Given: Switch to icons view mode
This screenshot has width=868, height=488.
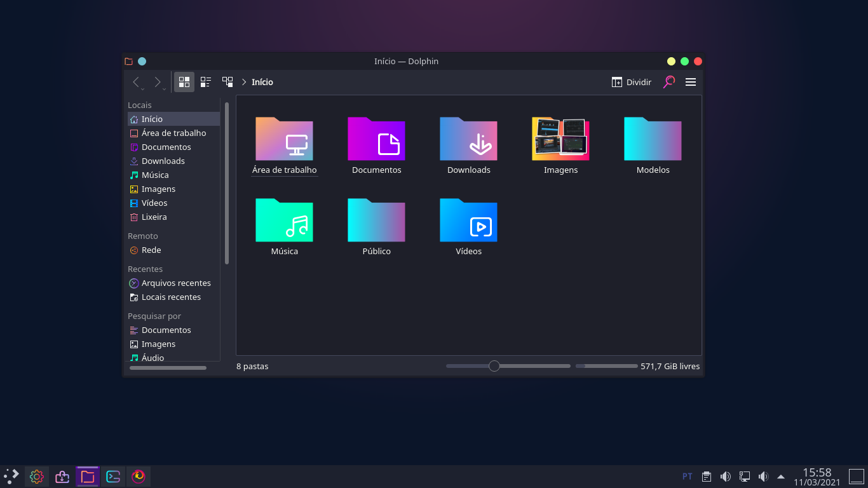Looking at the screenshot, I should point(184,81).
